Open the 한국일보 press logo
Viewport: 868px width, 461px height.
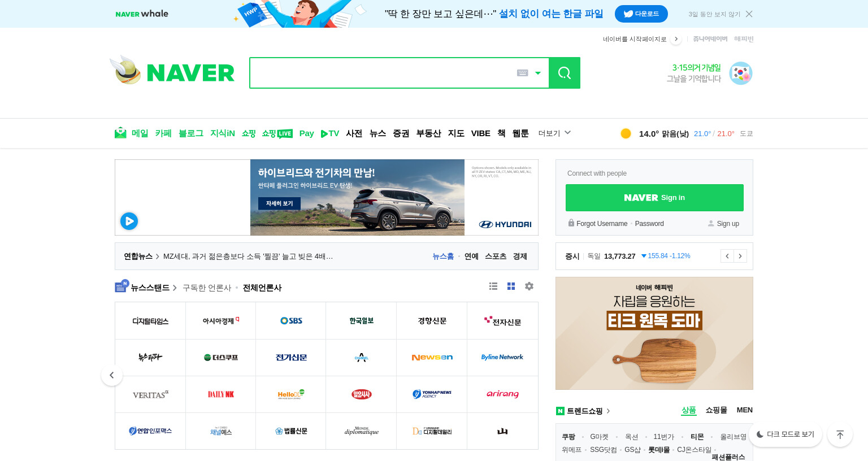coord(361,321)
